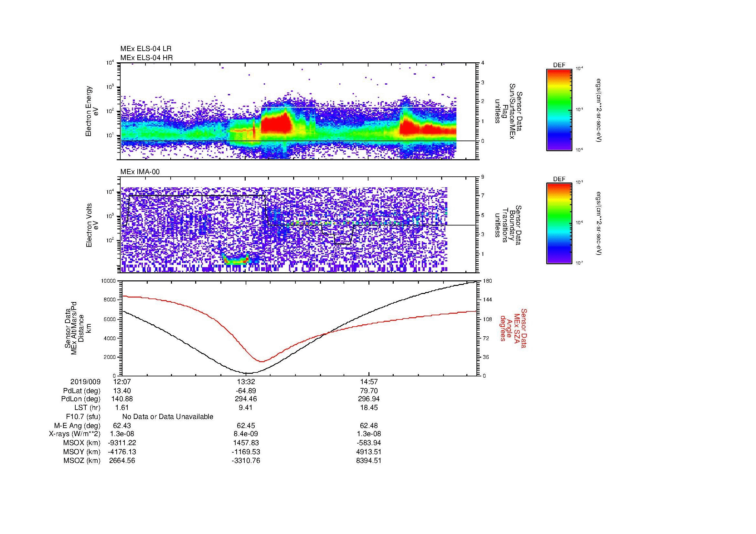The height and width of the screenshot is (534, 756).
Task: Click LST value '9.41'
Action: point(246,408)
